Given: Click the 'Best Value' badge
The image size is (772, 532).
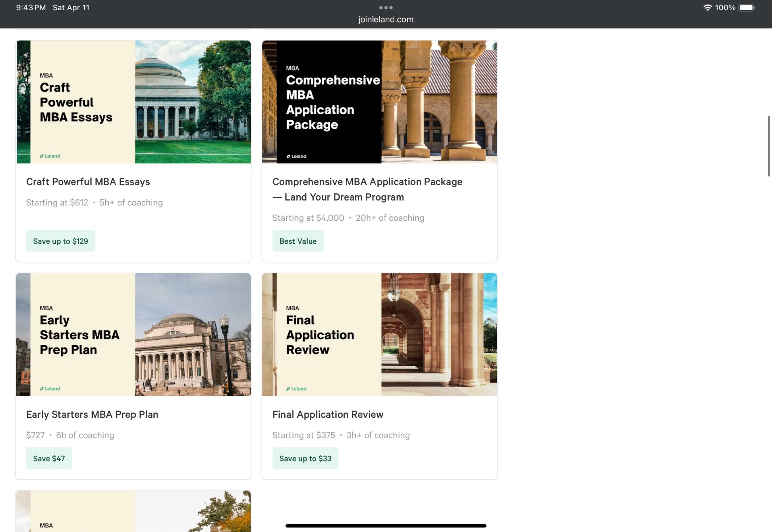Looking at the screenshot, I should [298, 241].
